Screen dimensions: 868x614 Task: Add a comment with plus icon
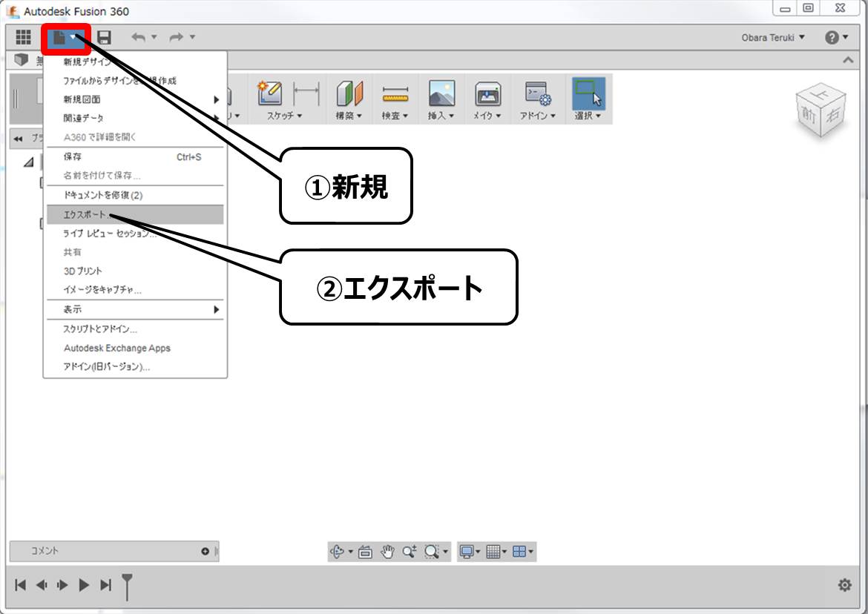tap(205, 552)
